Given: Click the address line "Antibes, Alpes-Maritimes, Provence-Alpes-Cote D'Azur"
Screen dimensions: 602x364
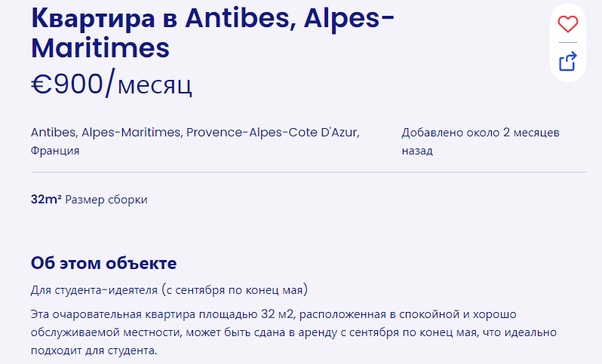Looking at the screenshot, I should [x=195, y=133].
